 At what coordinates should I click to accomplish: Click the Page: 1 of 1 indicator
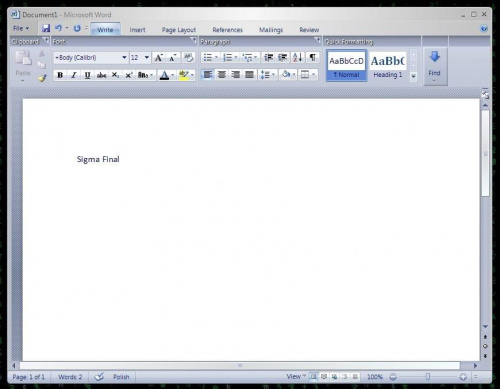pyautogui.click(x=28, y=377)
